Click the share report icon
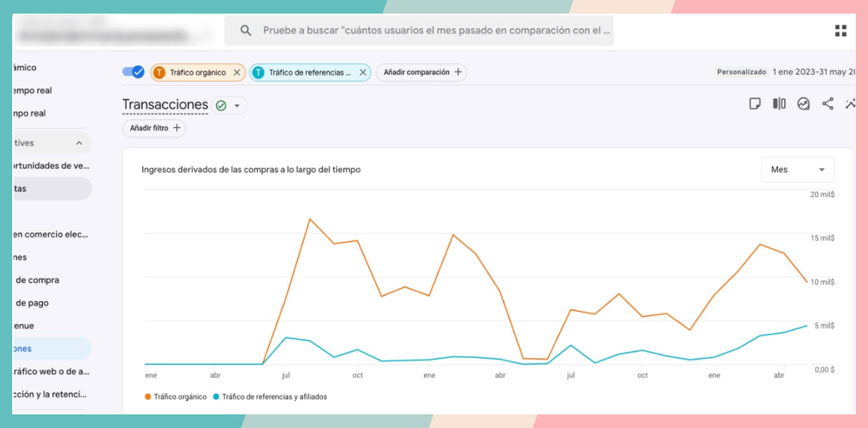The image size is (868, 428). 827,104
